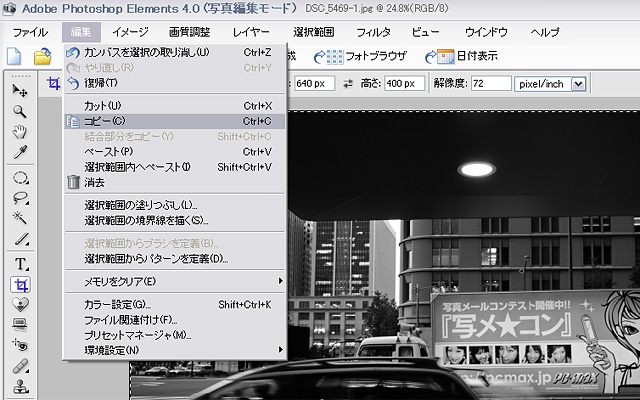Image resolution: width=640 pixels, height=400 pixels.
Task: Choose カット cut item
Action: tap(175, 106)
